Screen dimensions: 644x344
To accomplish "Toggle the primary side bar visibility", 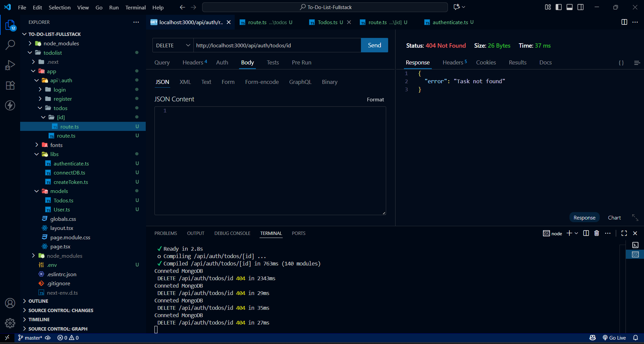I will point(559,7).
